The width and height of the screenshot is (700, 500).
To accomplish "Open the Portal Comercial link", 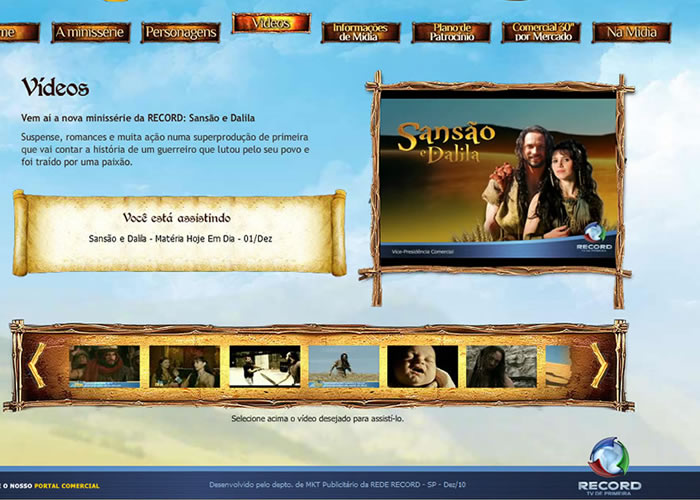I will coord(67,486).
